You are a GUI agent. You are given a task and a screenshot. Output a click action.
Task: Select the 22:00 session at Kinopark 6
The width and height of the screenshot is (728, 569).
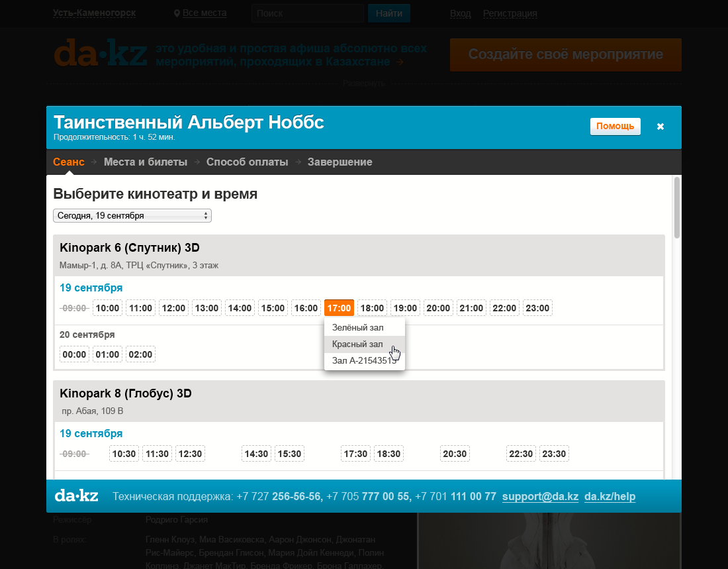(504, 308)
